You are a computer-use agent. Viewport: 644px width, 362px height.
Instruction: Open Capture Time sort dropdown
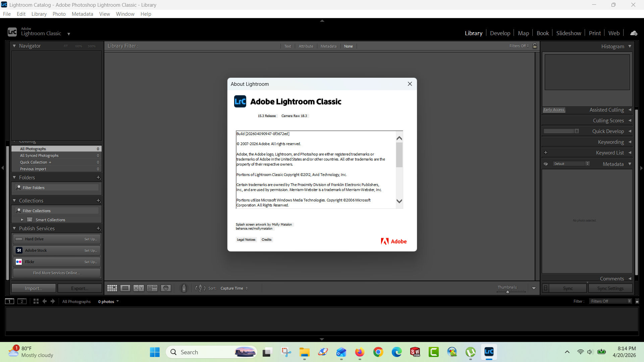(x=234, y=288)
